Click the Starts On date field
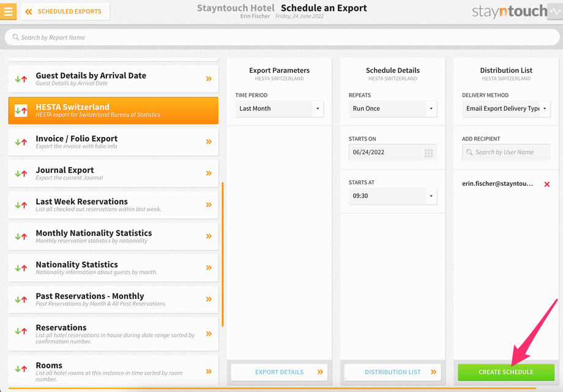Image resolution: width=563 pixels, height=392 pixels. pos(393,152)
